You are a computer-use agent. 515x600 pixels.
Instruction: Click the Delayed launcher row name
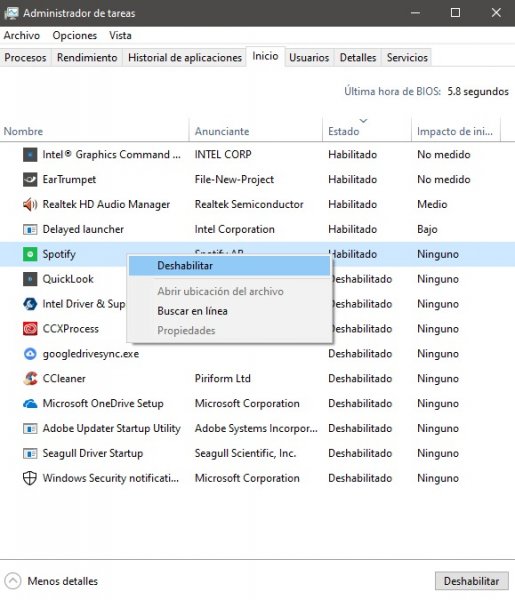point(83,229)
